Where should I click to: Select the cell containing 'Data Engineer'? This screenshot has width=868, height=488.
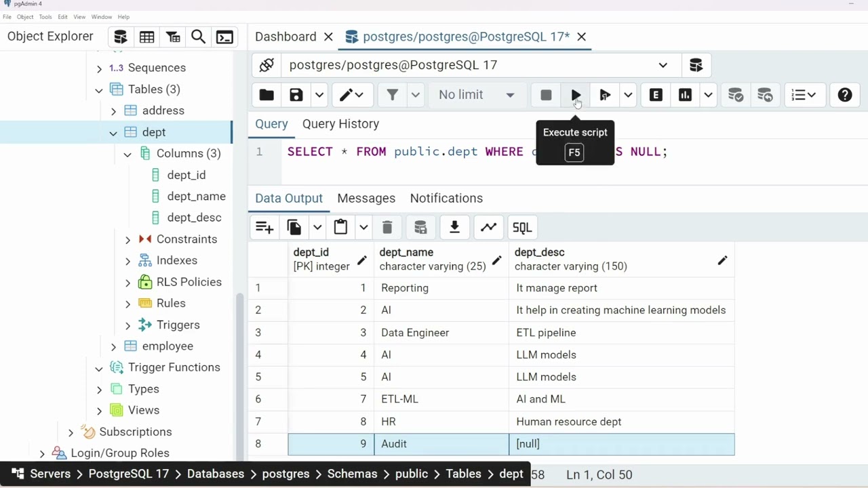coord(441,333)
